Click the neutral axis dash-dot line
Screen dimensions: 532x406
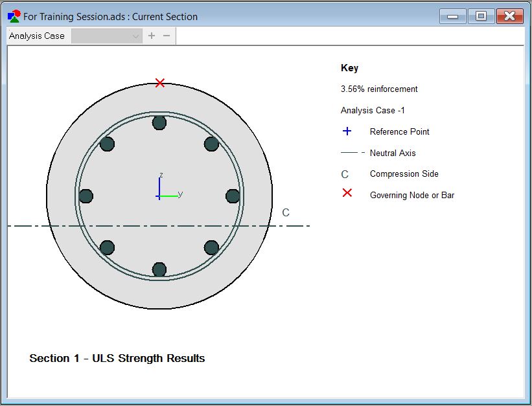pos(159,226)
